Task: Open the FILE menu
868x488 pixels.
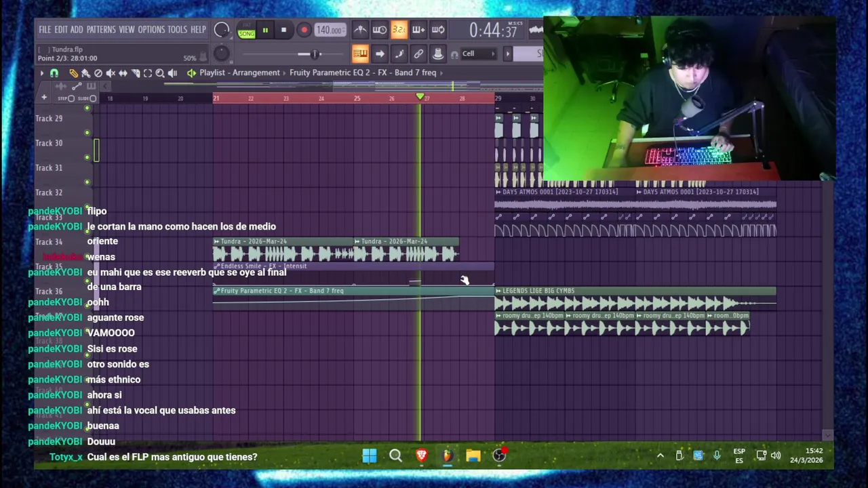Action: point(45,30)
